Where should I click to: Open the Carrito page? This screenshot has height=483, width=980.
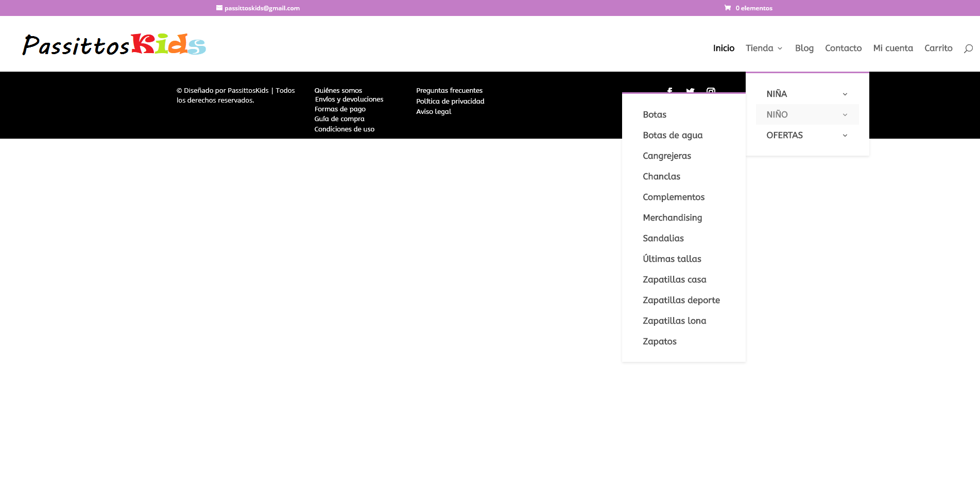938,48
